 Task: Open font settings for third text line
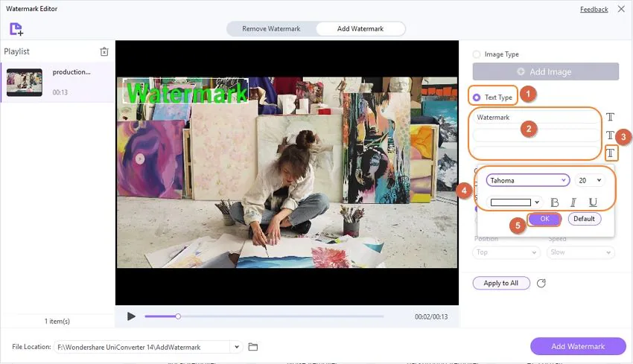(611, 153)
